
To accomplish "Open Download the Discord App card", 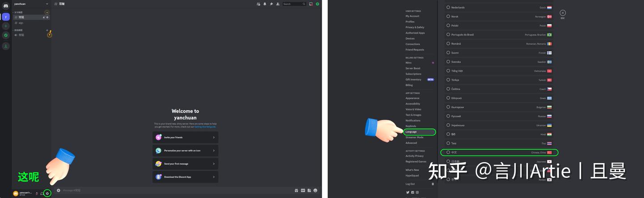I will pyautogui.click(x=185, y=177).
